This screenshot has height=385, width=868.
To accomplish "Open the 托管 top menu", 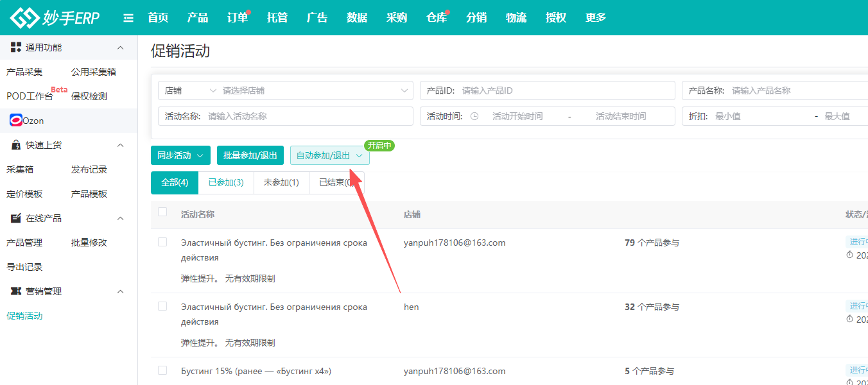I will click(277, 18).
